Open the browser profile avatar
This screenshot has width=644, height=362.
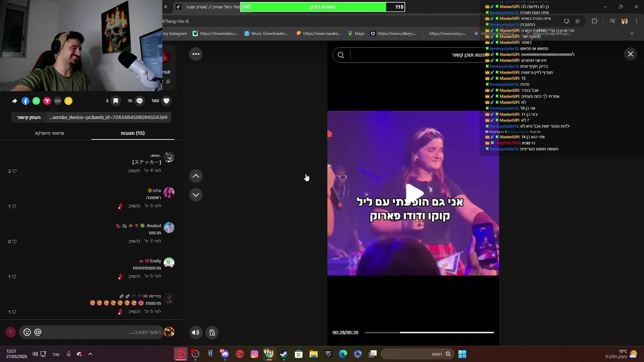[624, 21]
